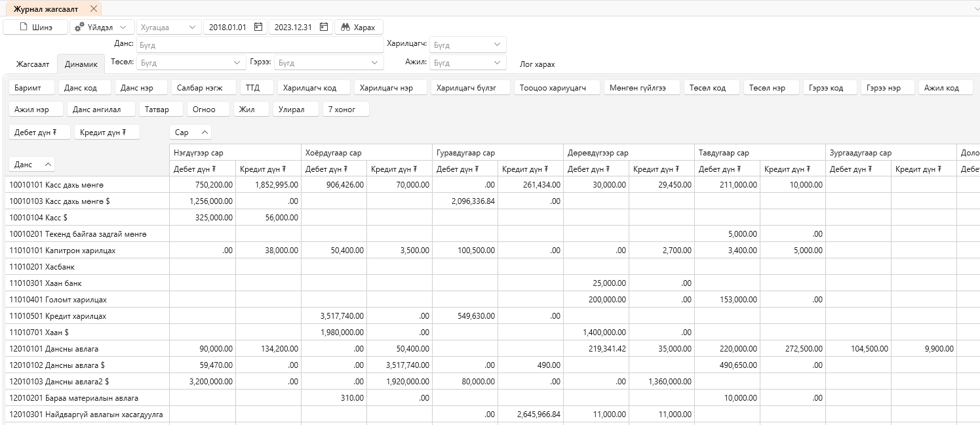Select the Данс код field chip
The image size is (980, 425).
pos(85,88)
